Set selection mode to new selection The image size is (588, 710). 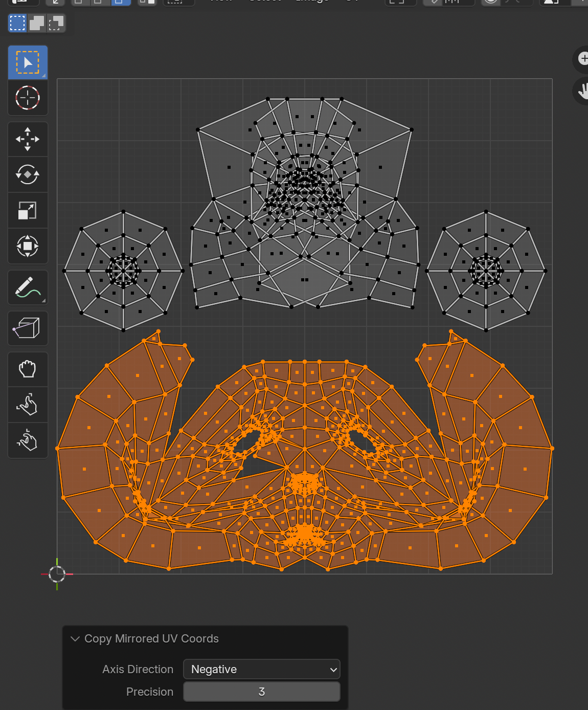click(x=17, y=23)
